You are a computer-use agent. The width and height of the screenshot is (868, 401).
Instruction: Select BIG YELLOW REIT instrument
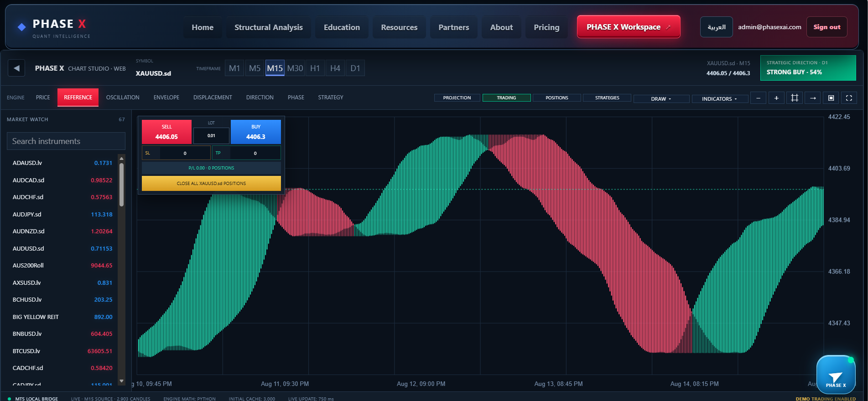click(x=62, y=317)
